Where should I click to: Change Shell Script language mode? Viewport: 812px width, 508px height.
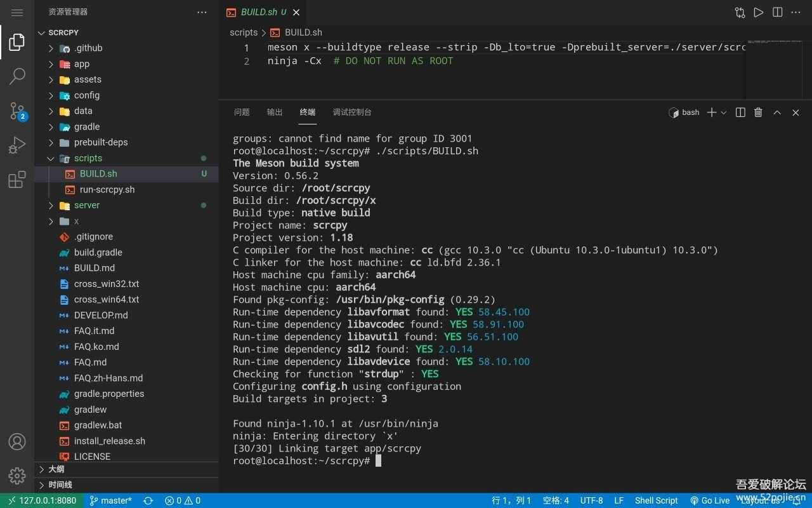click(x=657, y=500)
